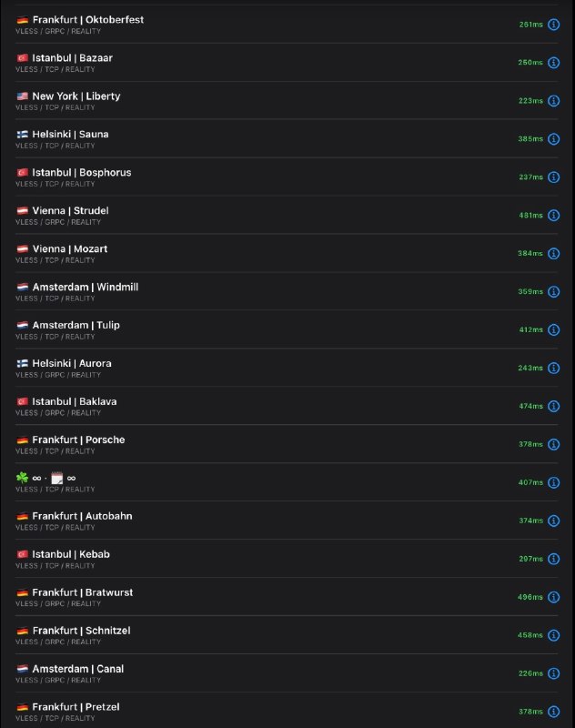Click info icon for Amsterdam | Windmill
Image resolution: width=575 pixels, height=728 pixels.
coord(553,291)
